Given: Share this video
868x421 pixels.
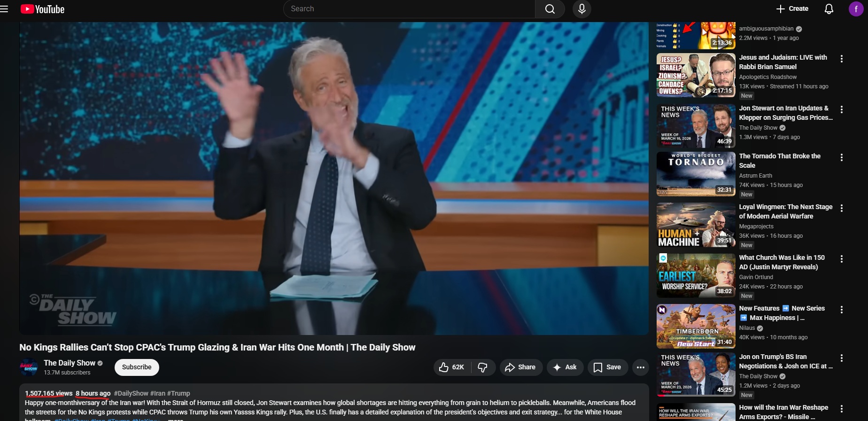Looking at the screenshot, I should pyautogui.click(x=521, y=367).
